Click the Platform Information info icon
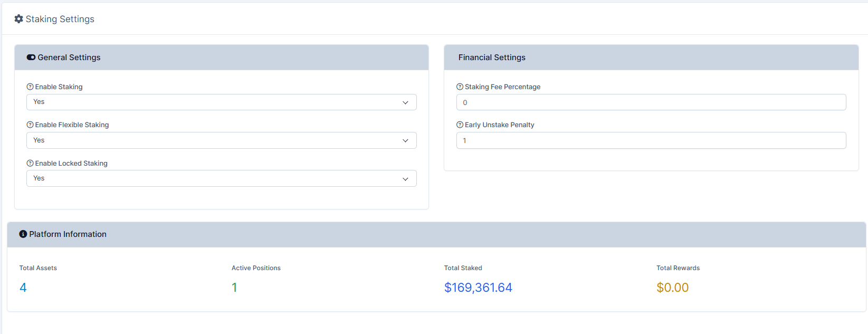 pyautogui.click(x=23, y=234)
